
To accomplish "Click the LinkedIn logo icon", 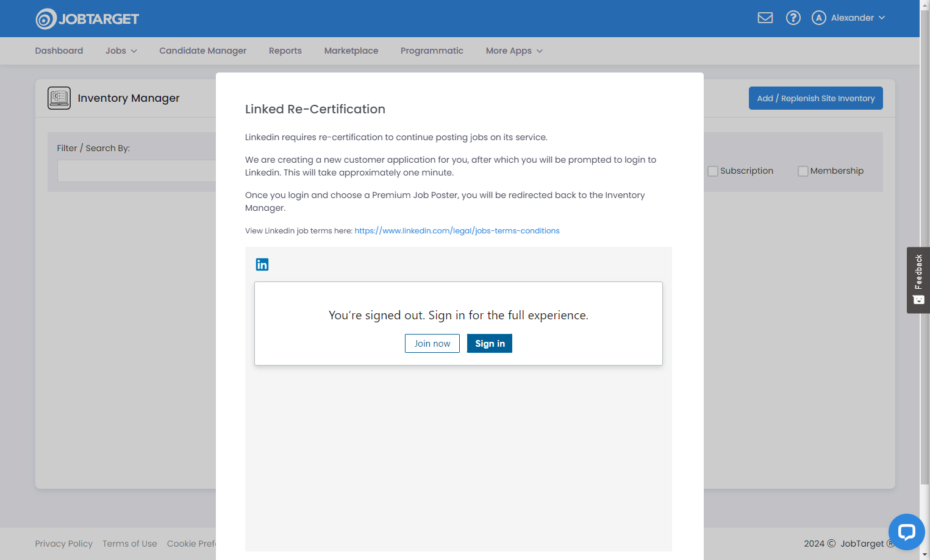I will [262, 264].
